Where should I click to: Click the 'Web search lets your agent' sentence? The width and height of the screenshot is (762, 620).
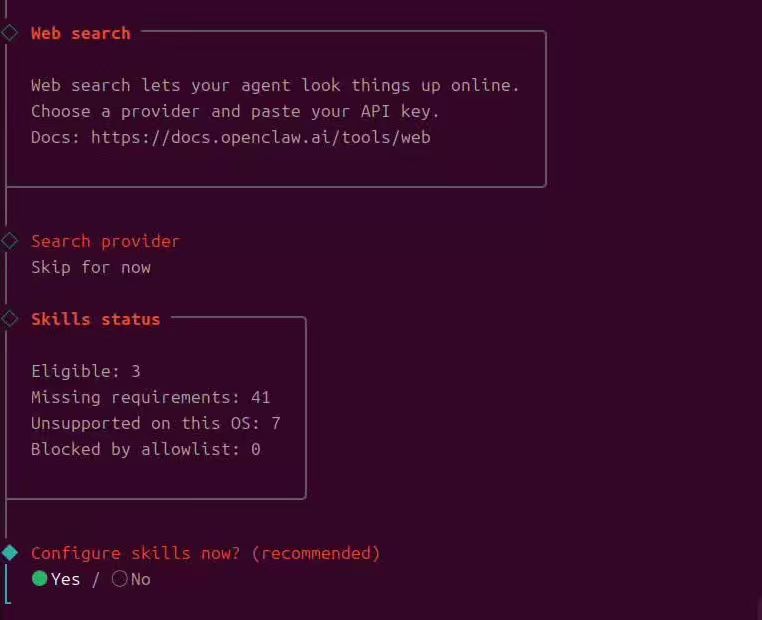tap(275, 85)
